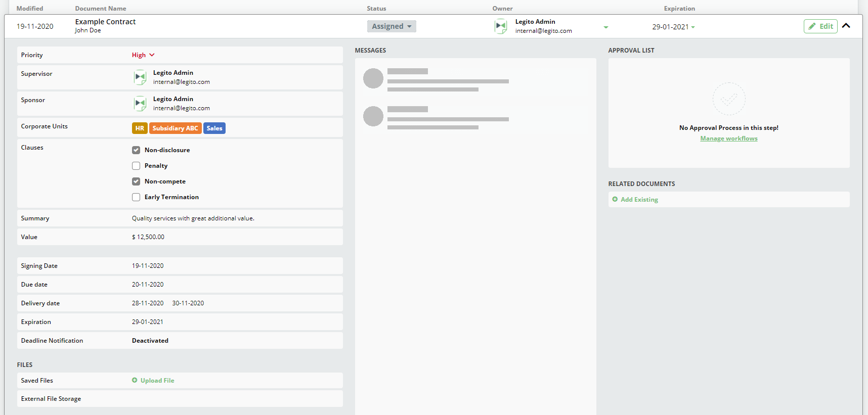Open the Assigned status dropdown
The width and height of the screenshot is (868, 415).
[392, 26]
